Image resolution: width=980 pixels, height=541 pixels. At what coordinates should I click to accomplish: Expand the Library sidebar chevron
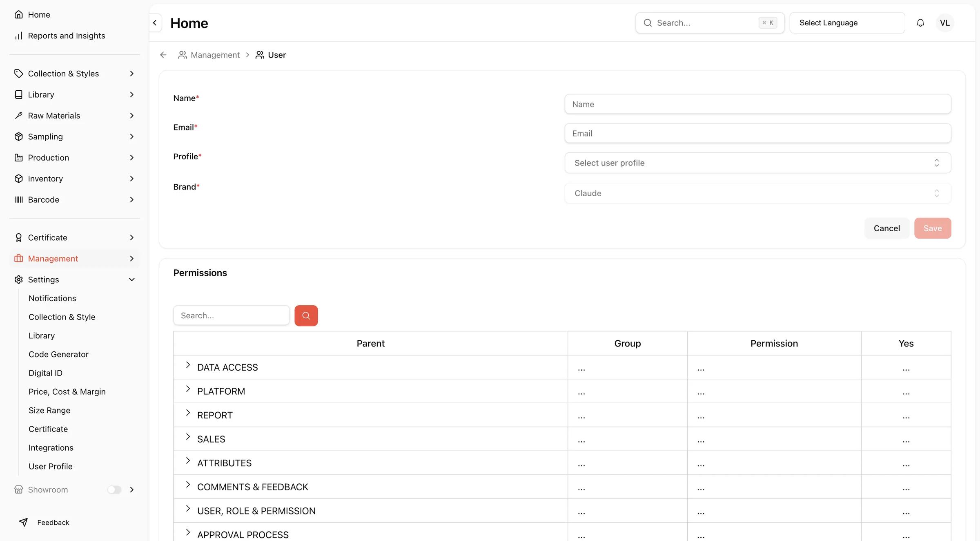point(132,95)
